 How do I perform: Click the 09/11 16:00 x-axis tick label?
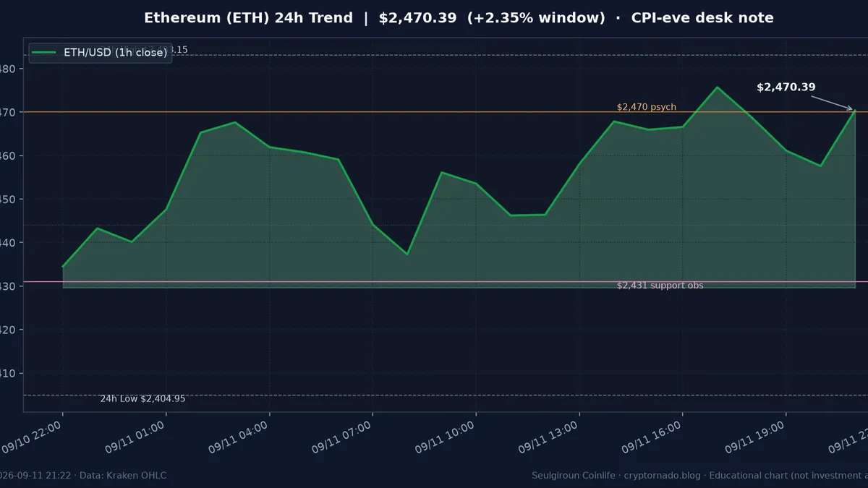coord(652,437)
